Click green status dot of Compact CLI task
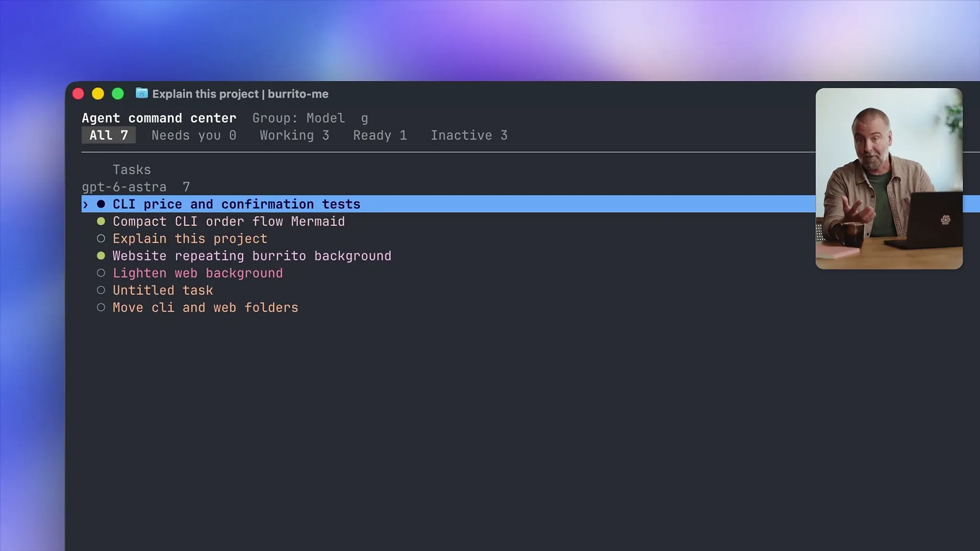 [101, 221]
